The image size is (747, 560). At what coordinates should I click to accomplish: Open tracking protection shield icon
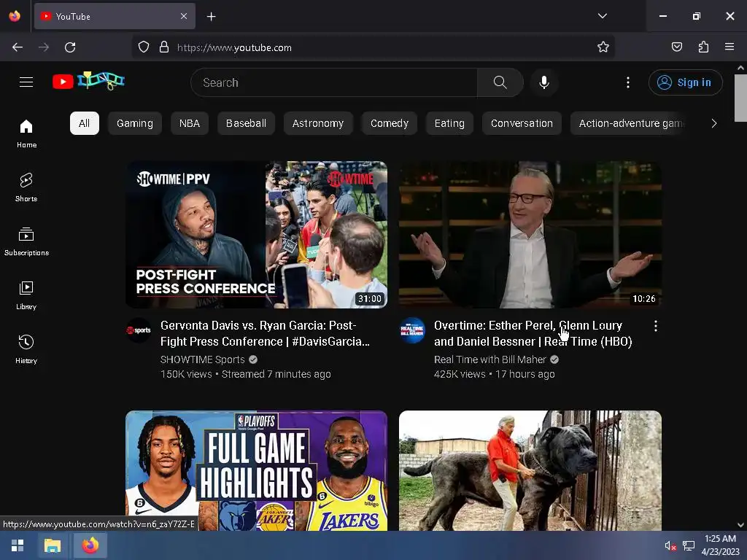[144, 47]
